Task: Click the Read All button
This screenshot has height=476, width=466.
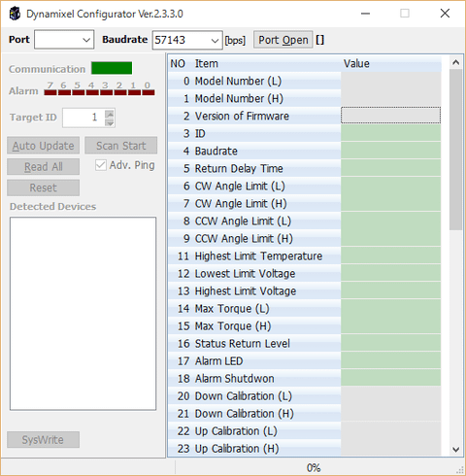Action: [43, 167]
